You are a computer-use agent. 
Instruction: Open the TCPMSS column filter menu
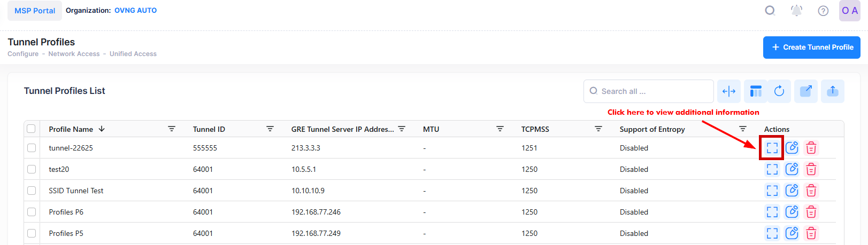click(x=598, y=129)
